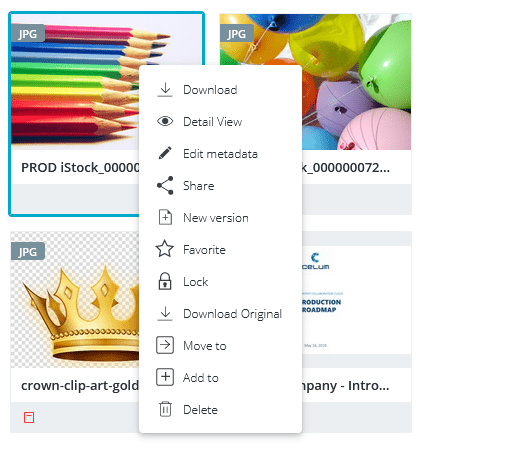Screen dimensions: 525x449
Task: Click the Share network icon
Action: click(x=165, y=185)
